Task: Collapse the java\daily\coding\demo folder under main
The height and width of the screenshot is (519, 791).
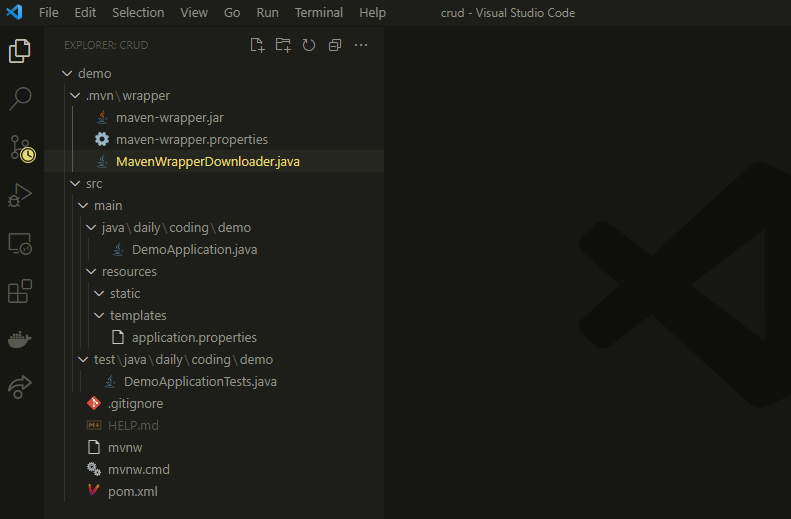Action: pos(91,227)
